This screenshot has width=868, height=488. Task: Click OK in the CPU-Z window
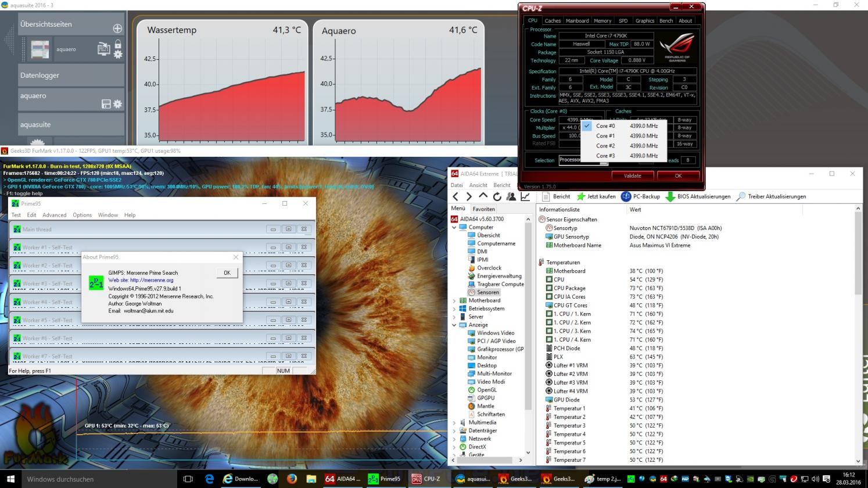click(x=678, y=175)
